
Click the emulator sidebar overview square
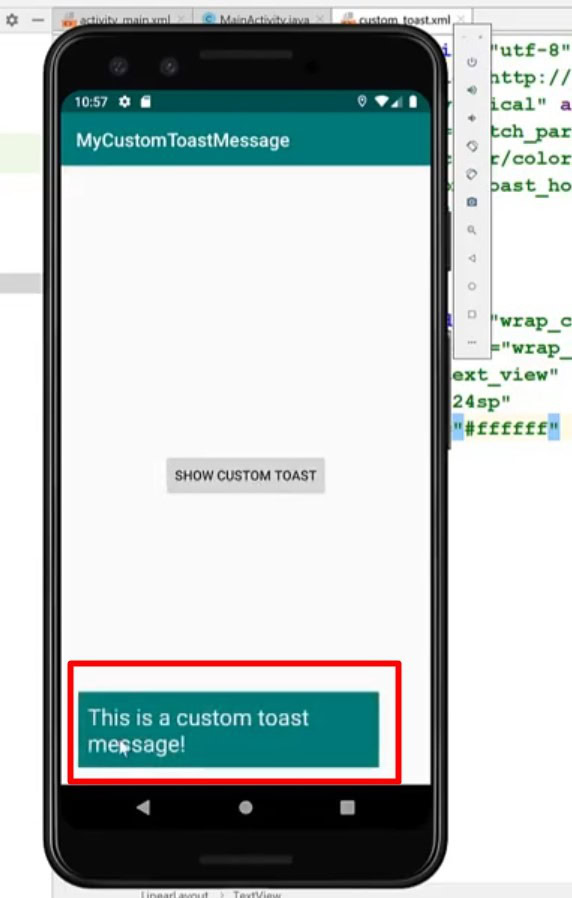[472, 314]
